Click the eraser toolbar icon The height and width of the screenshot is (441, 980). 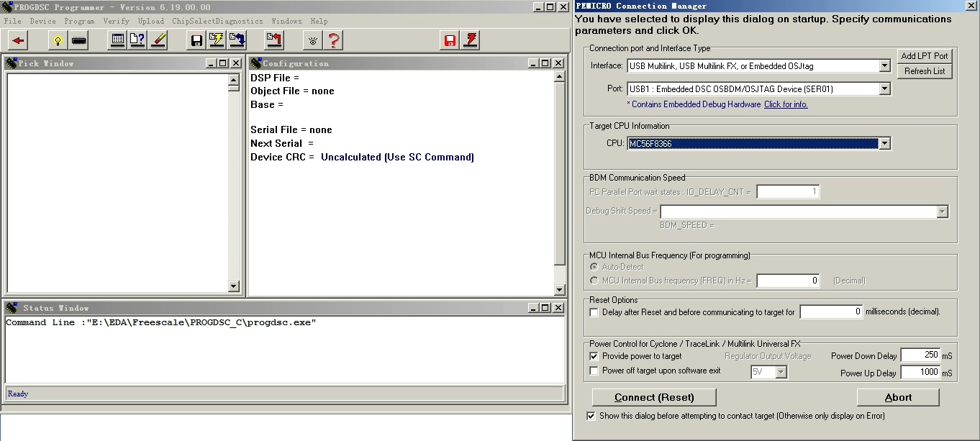coord(158,40)
